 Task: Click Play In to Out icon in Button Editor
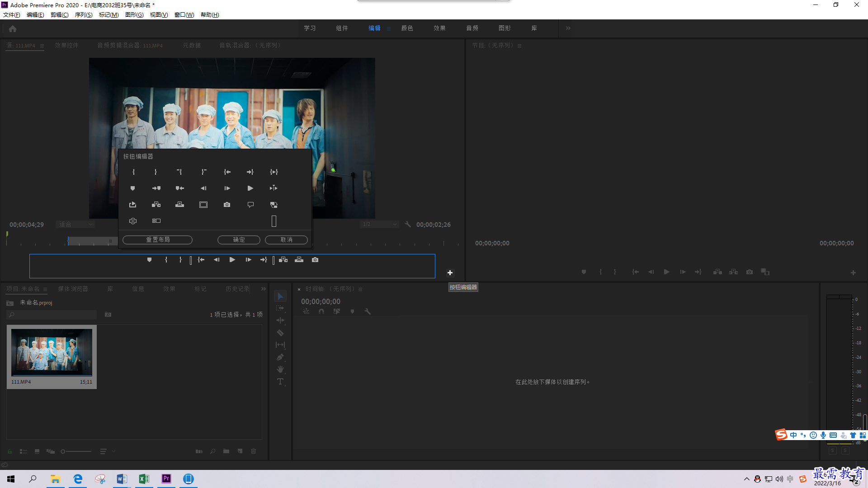click(x=274, y=172)
